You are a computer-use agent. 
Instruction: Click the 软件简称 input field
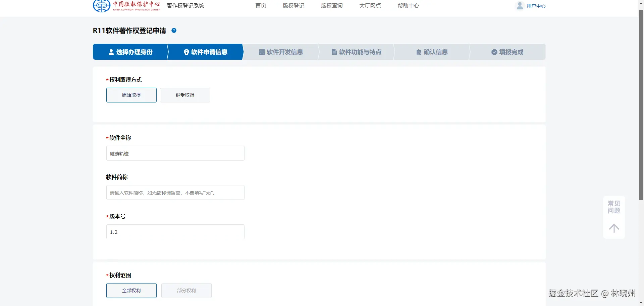pos(175,192)
